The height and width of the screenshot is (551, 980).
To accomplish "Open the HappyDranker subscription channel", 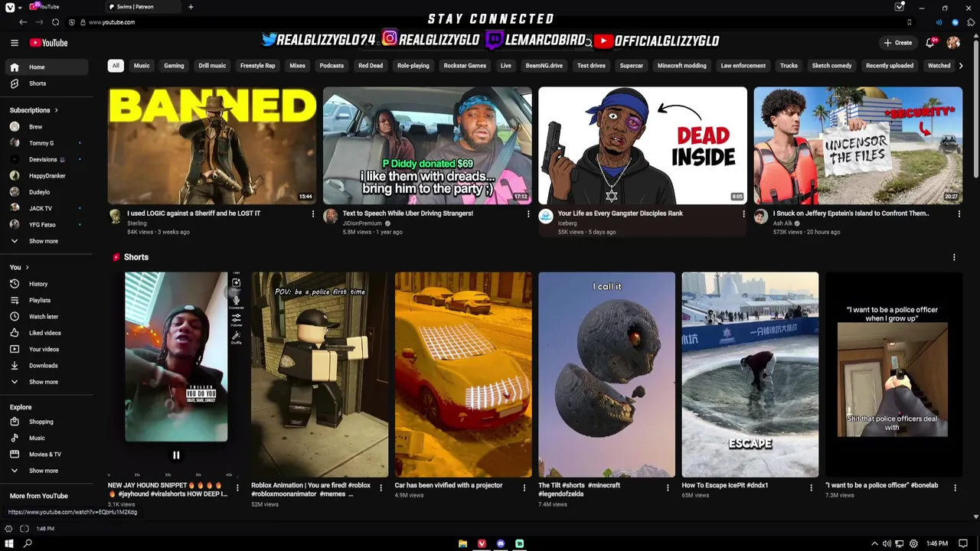I will point(47,176).
